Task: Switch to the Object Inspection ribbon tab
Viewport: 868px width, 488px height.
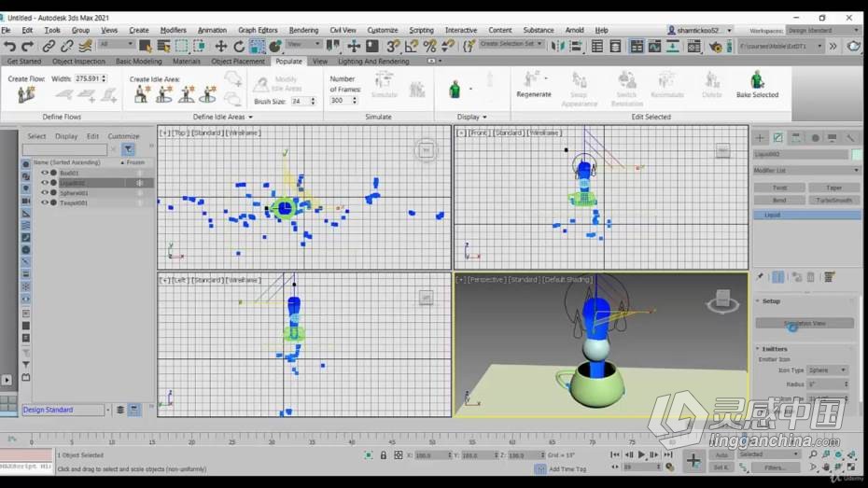Action: click(x=78, y=62)
